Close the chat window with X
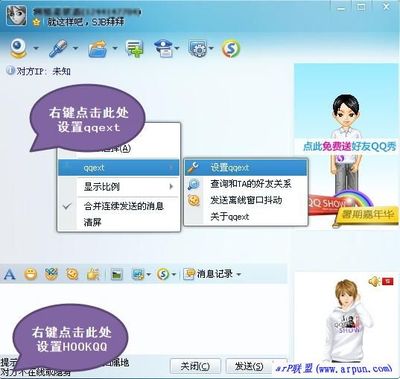 click(x=386, y=6)
